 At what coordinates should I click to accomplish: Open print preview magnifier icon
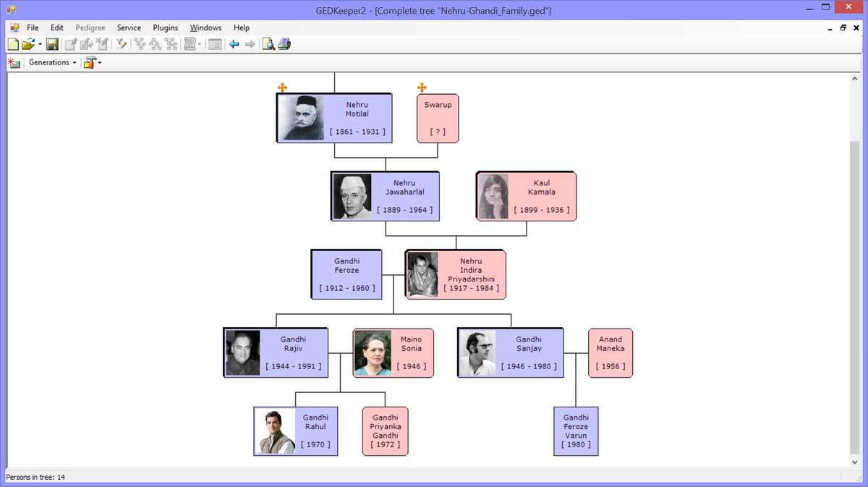[x=268, y=45]
